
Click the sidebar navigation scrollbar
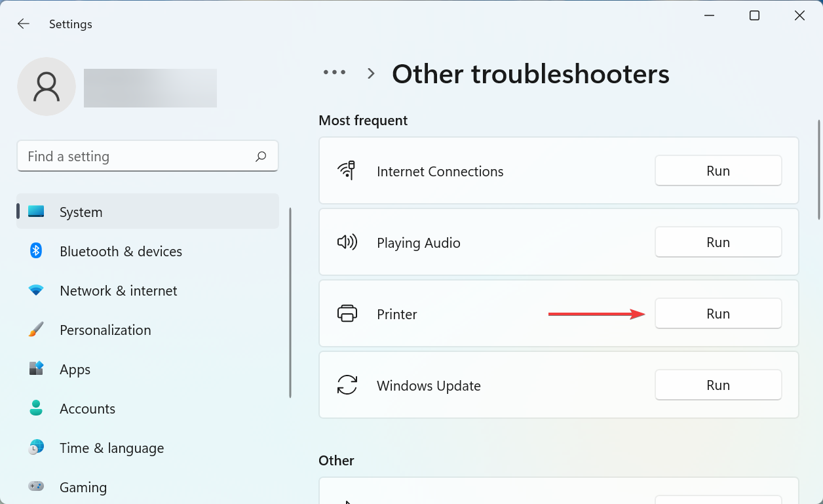point(290,303)
